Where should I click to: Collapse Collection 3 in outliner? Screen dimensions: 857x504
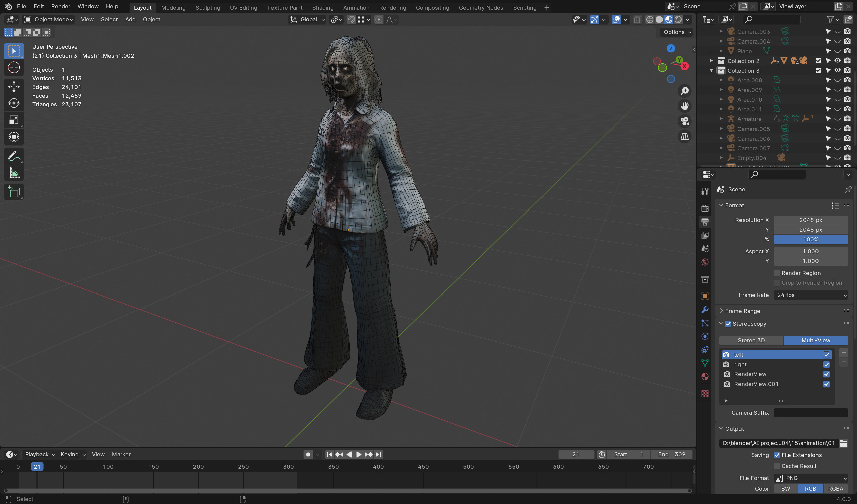click(x=711, y=70)
